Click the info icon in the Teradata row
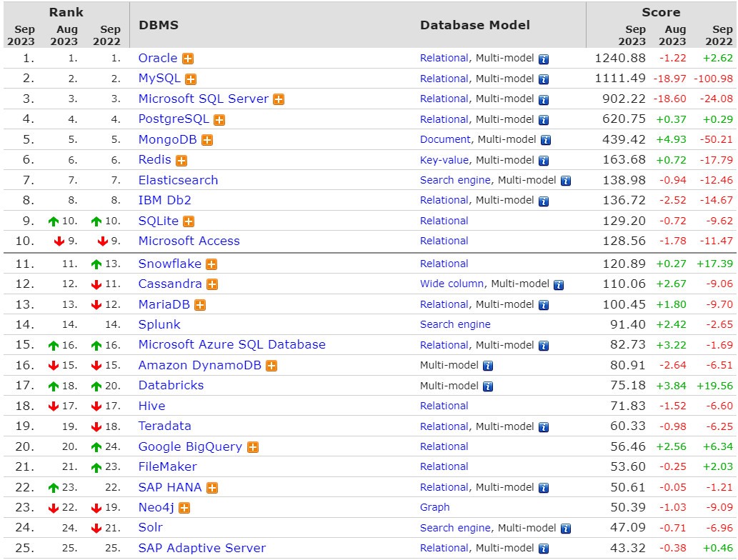738x560 pixels. 544,427
